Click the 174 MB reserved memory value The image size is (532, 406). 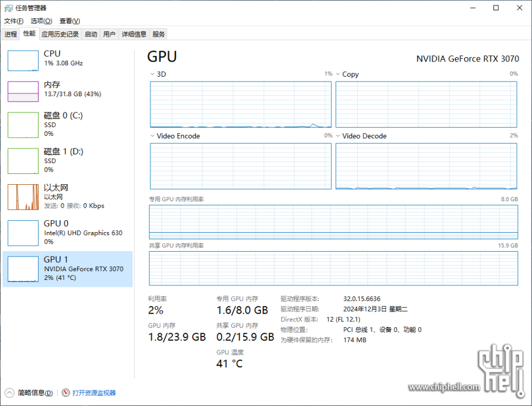[354, 340]
